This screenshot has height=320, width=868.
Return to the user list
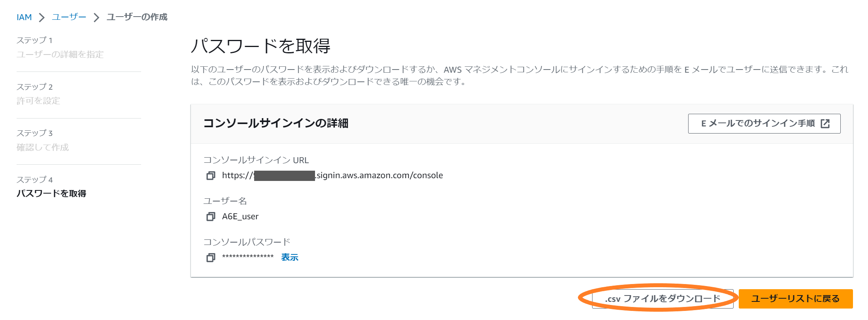795,299
